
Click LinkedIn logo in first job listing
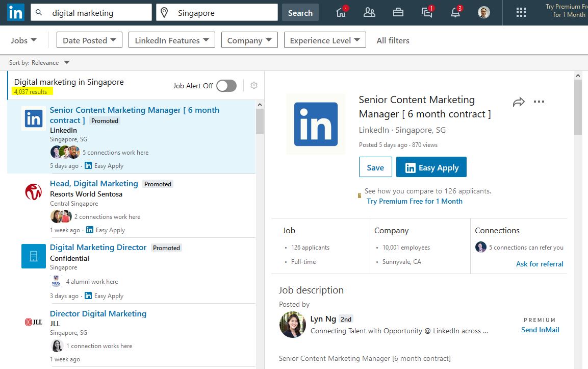(x=33, y=118)
